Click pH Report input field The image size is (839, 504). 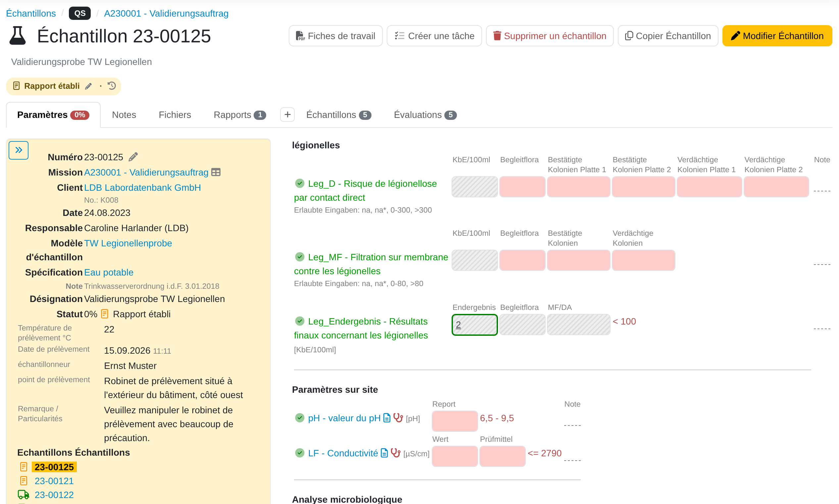tap(455, 421)
